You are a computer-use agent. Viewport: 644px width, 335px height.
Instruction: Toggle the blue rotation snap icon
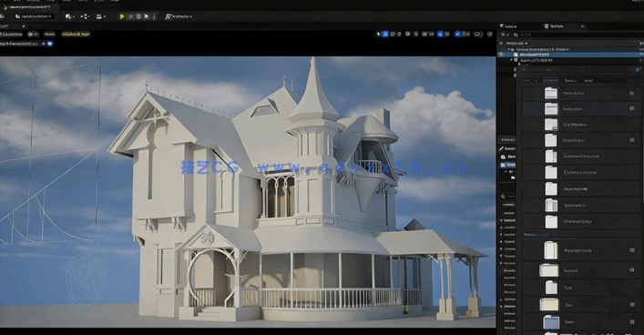(440, 34)
